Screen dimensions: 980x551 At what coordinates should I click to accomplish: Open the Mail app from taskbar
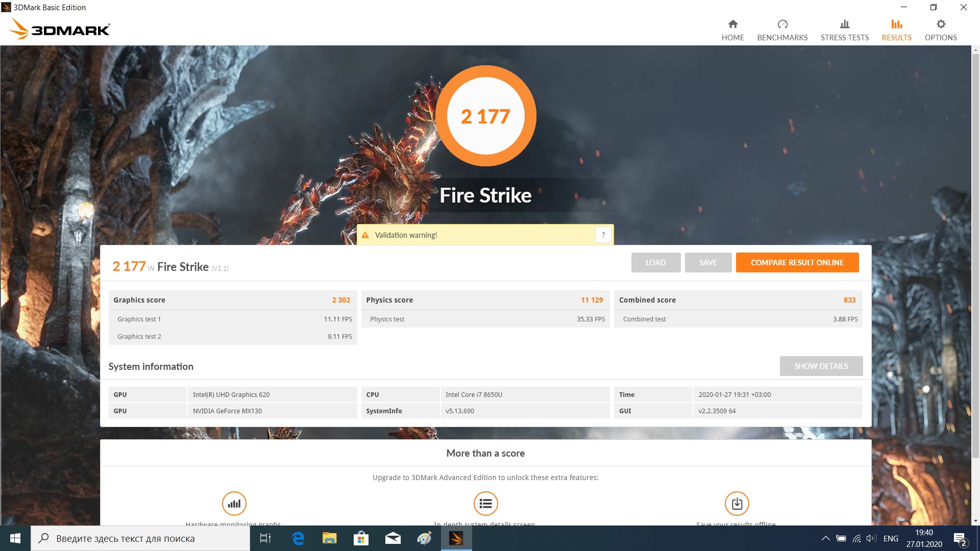[393, 538]
